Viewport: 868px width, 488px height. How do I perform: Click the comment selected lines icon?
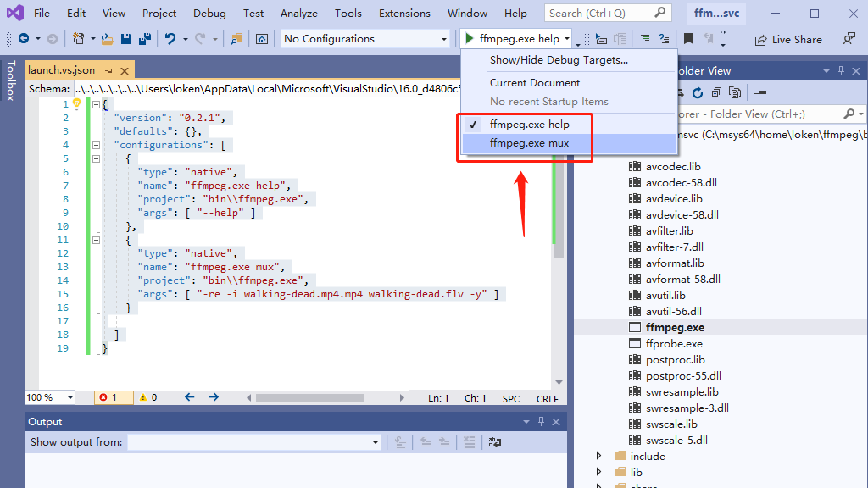(645, 39)
